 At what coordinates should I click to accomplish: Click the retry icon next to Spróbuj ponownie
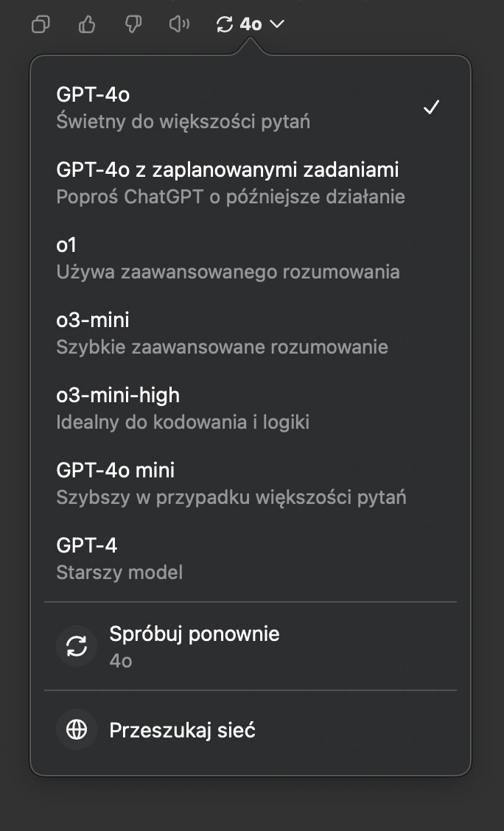77,646
